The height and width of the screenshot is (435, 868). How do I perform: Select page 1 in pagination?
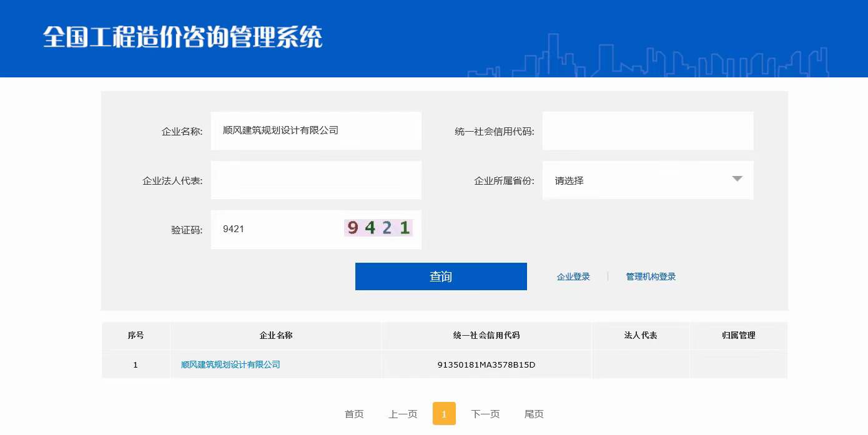[x=444, y=414]
